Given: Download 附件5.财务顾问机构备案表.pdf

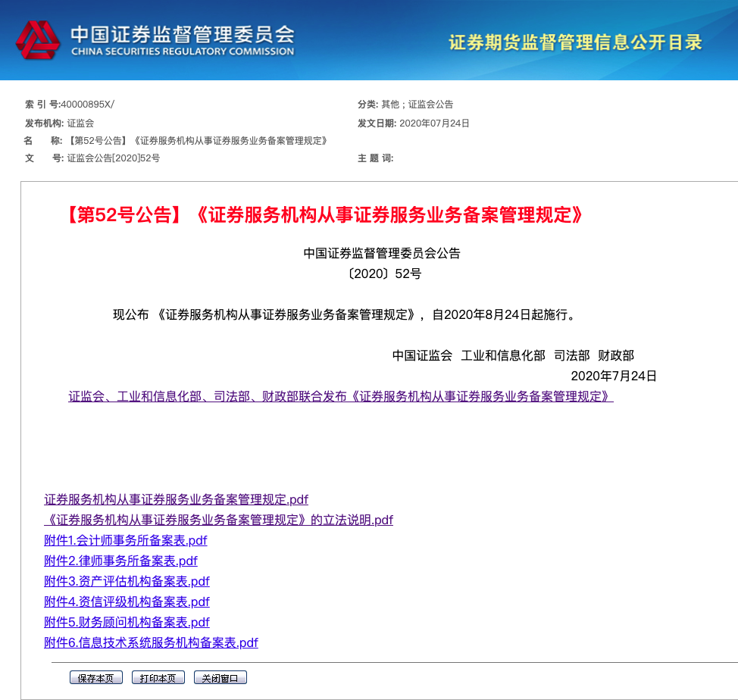Looking at the screenshot, I should pos(127,623).
